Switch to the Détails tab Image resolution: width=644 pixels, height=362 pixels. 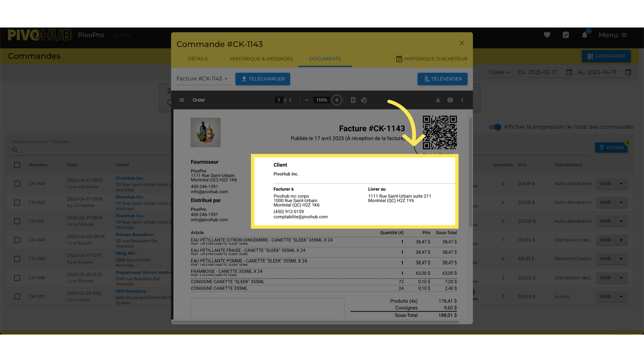click(198, 59)
